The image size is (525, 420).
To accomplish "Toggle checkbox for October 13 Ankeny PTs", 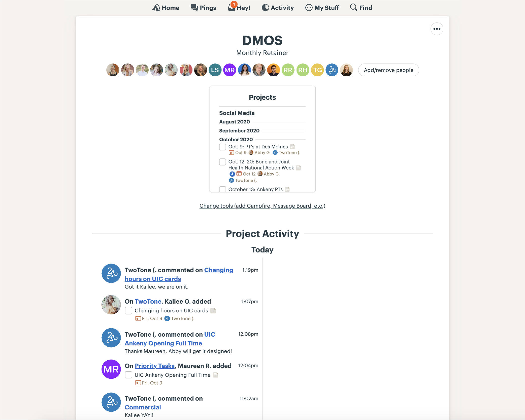I will pos(222,189).
